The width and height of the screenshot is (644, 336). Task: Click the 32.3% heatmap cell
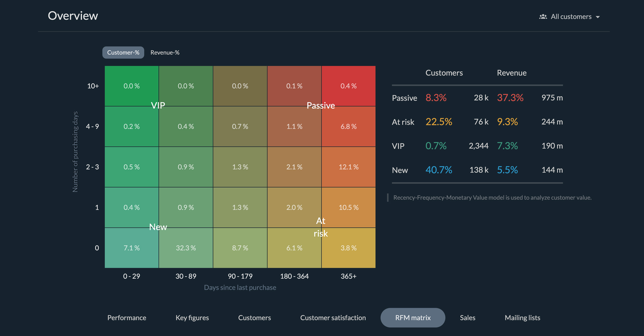click(x=186, y=248)
